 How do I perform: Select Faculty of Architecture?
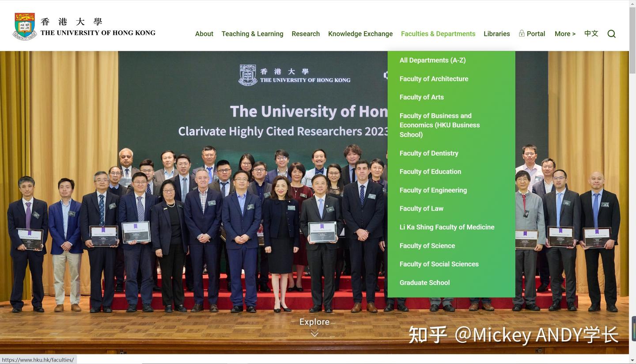tap(434, 79)
